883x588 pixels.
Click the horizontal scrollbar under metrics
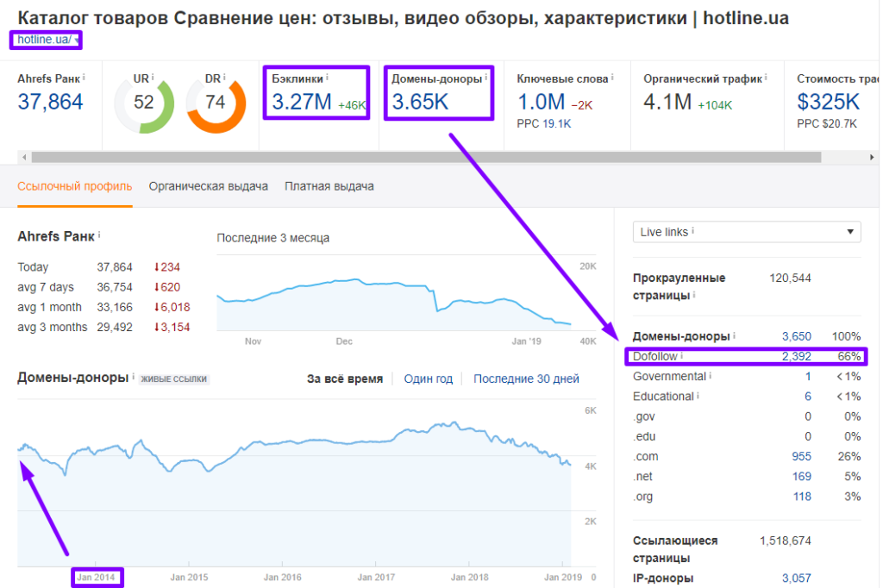[x=431, y=157]
